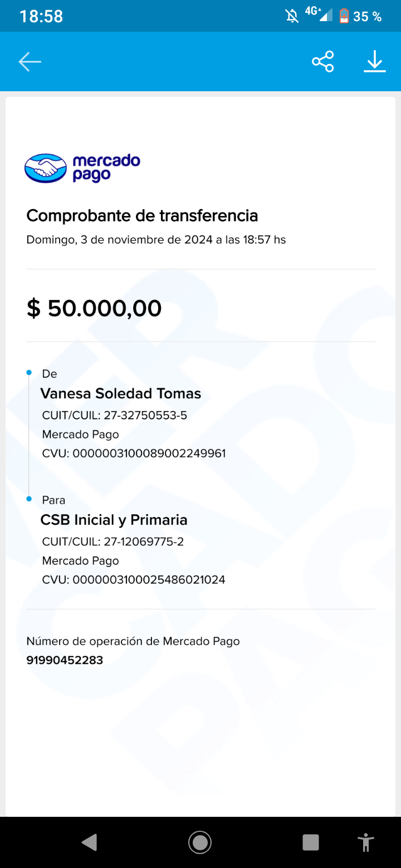Tap the Comprobante de transferencia heading
This screenshot has width=401, height=868.
click(x=142, y=215)
